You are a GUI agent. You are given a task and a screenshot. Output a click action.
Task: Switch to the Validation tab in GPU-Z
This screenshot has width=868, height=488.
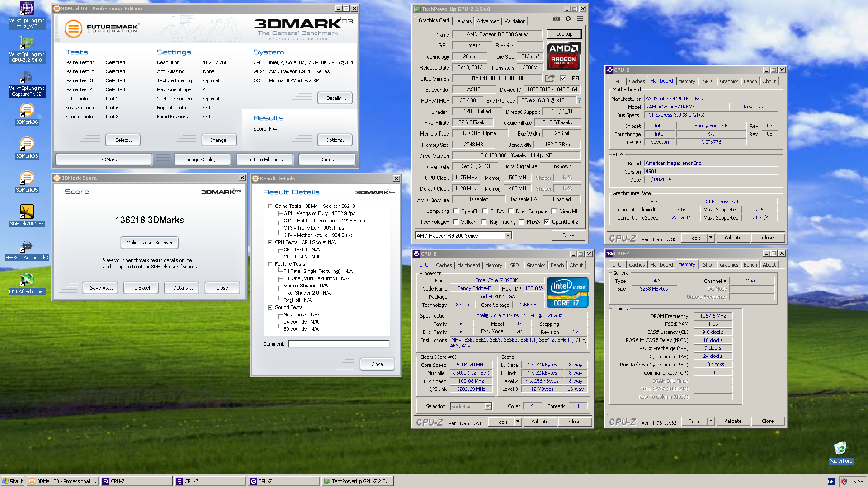(x=515, y=21)
